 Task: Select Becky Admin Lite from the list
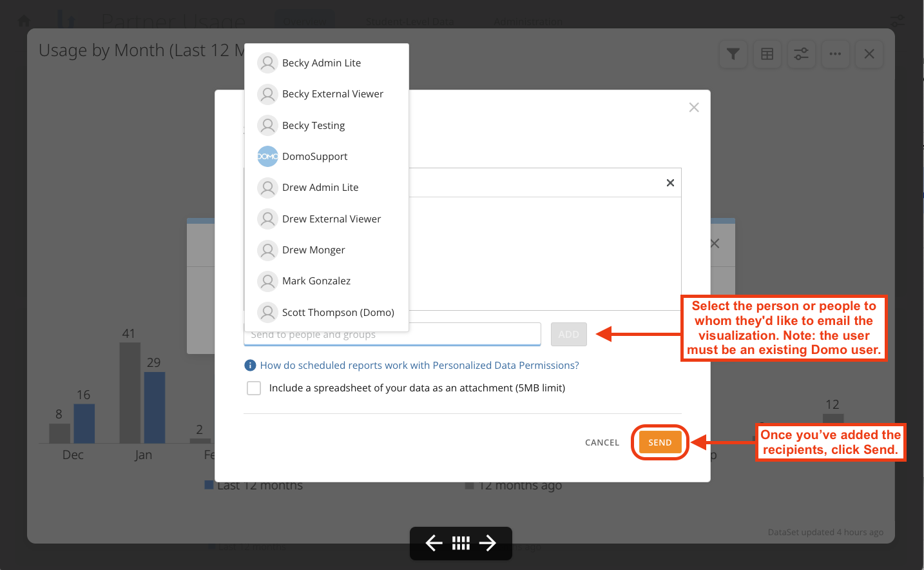click(x=327, y=63)
